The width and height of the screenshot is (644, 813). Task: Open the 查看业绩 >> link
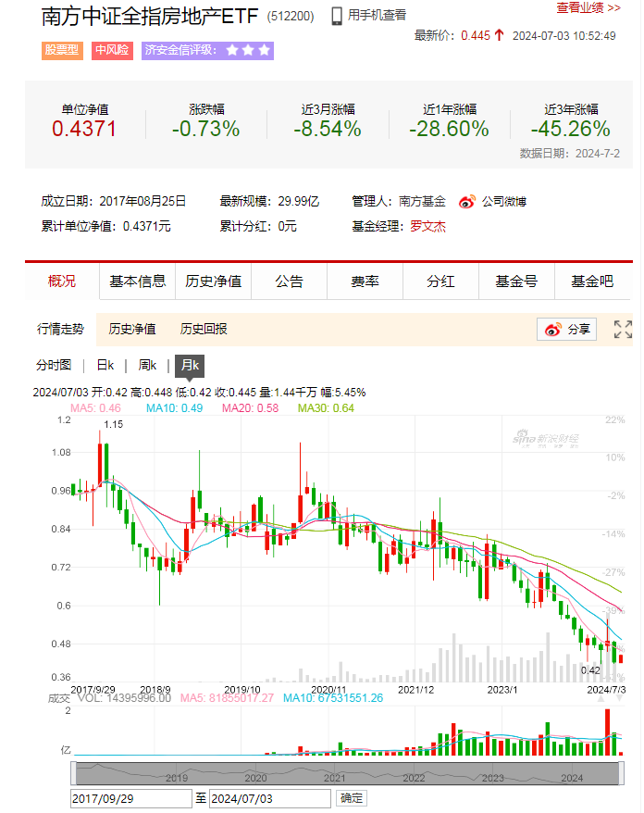588,7
